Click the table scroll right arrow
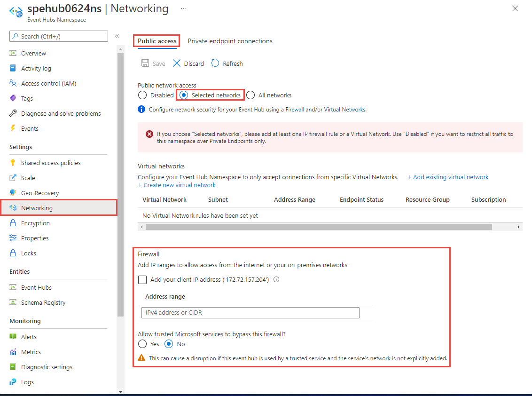532x396 pixels. 519,227
